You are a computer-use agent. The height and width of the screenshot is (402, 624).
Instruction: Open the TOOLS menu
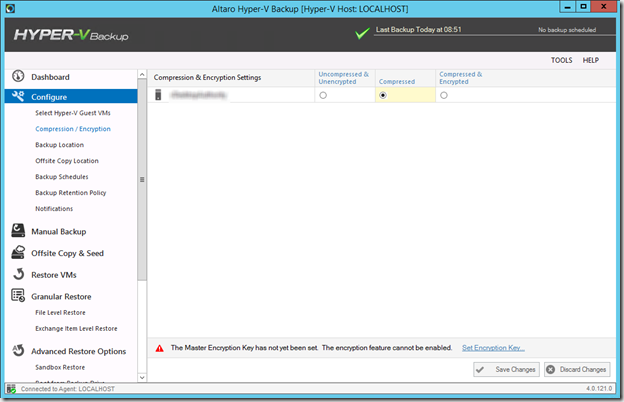click(562, 60)
